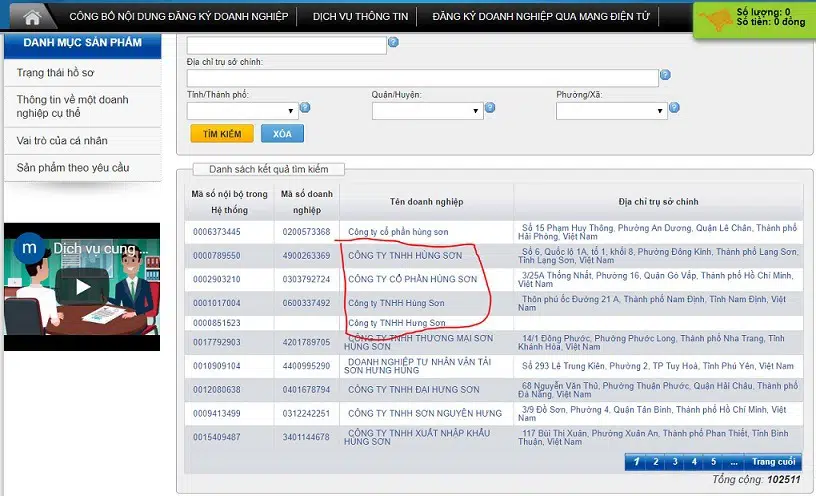Open Sản phẩm theo yêu cầu sidebar item
The image size is (816, 496).
coord(72,168)
